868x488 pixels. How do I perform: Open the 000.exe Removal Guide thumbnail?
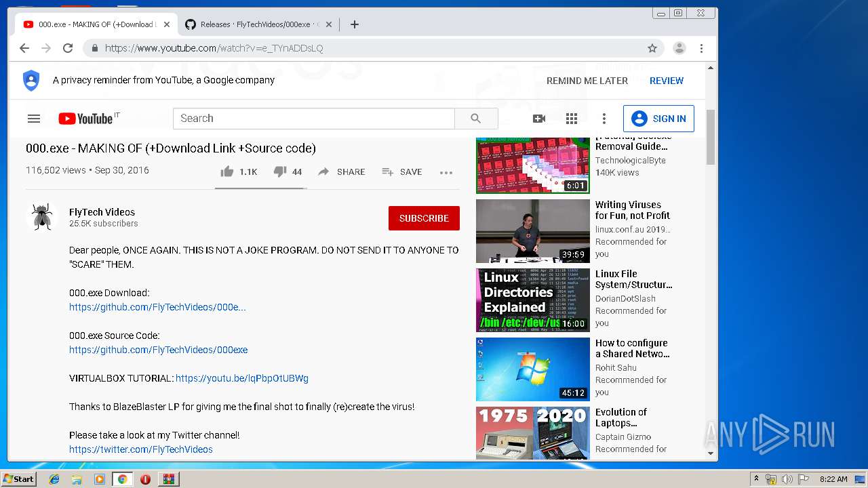(533, 165)
